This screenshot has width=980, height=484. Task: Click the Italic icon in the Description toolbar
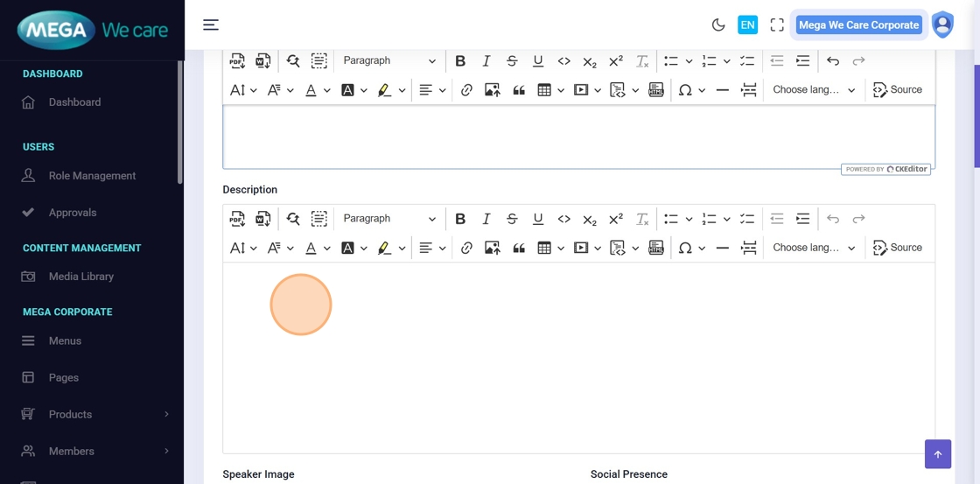(x=486, y=219)
